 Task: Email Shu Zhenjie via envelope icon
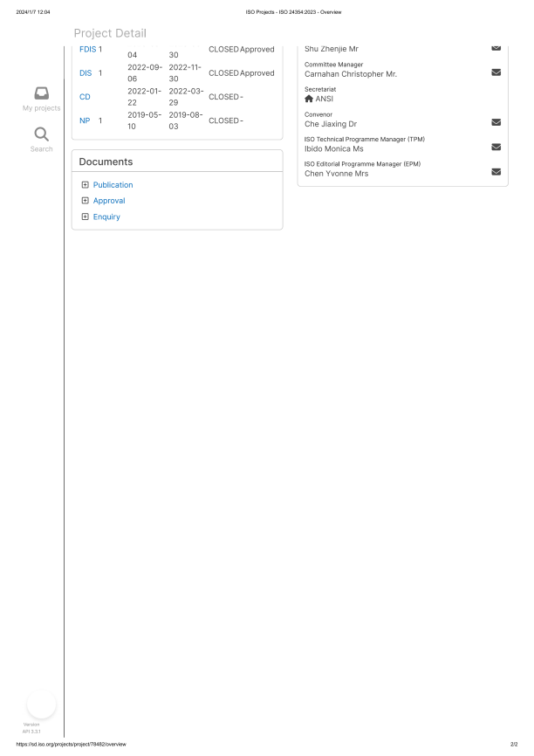tap(496, 47)
